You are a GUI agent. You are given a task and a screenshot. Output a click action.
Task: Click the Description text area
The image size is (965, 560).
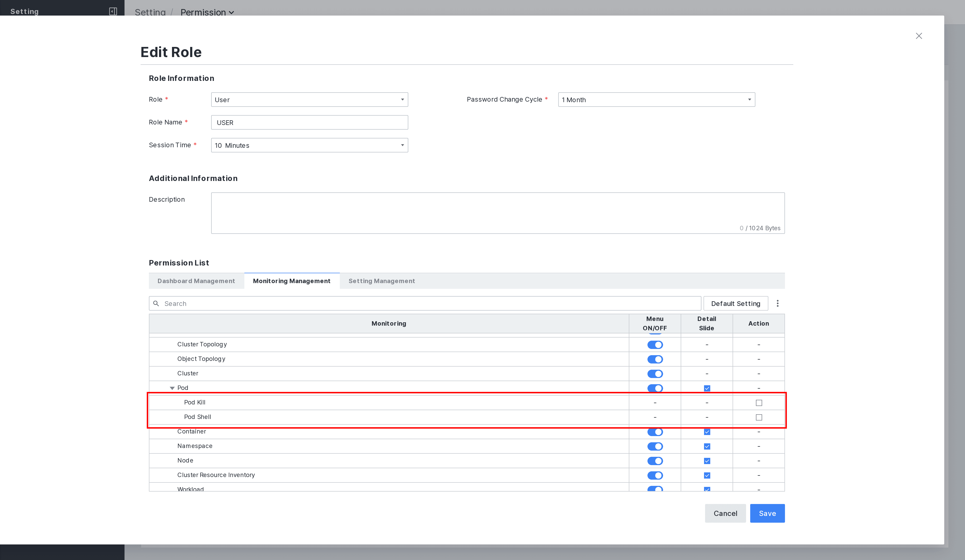pyautogui.click(x=498, y=213)
